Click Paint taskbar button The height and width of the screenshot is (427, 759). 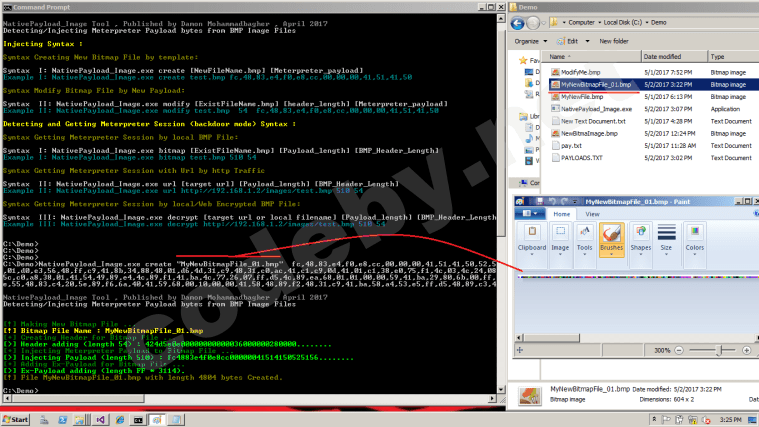coord(157,420)
